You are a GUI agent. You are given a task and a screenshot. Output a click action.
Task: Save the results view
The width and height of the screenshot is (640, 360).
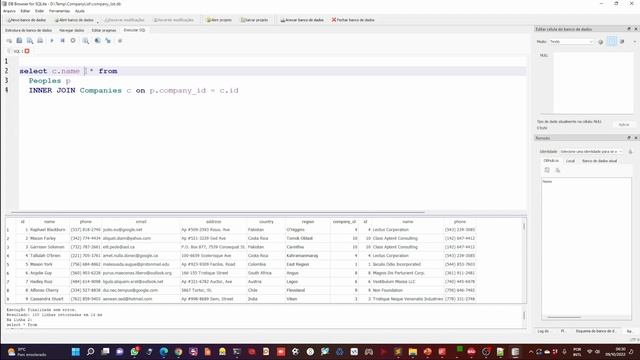(86, 41)
